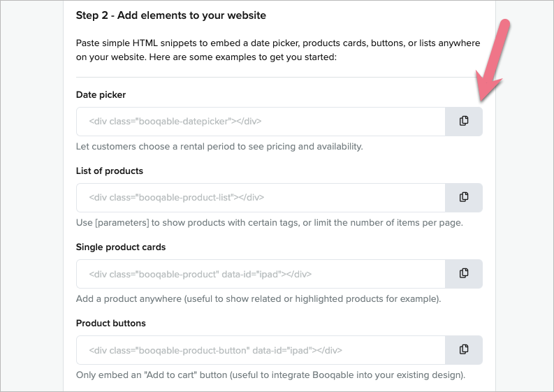Click the "List of products" label

[110, 170]
